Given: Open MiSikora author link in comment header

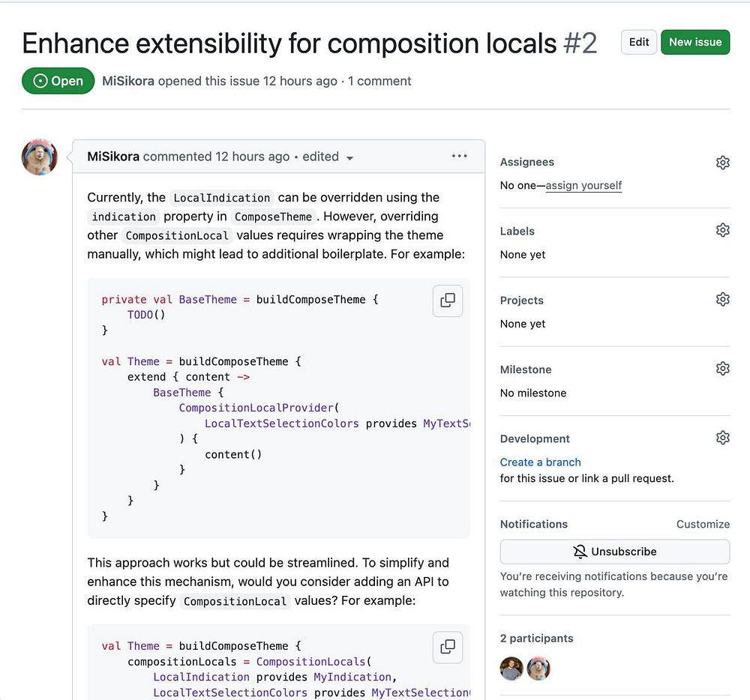Looking at the screenshot, I should click(x=113, y=156).
